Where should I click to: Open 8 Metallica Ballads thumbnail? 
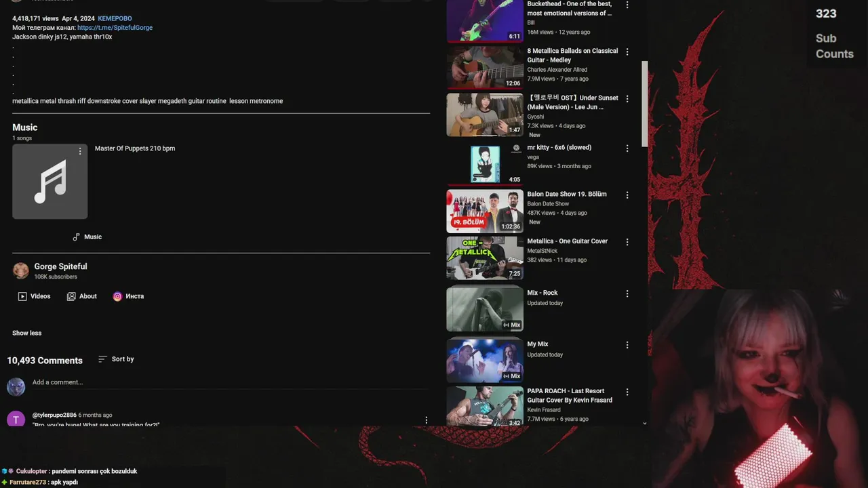pos(485,68)
